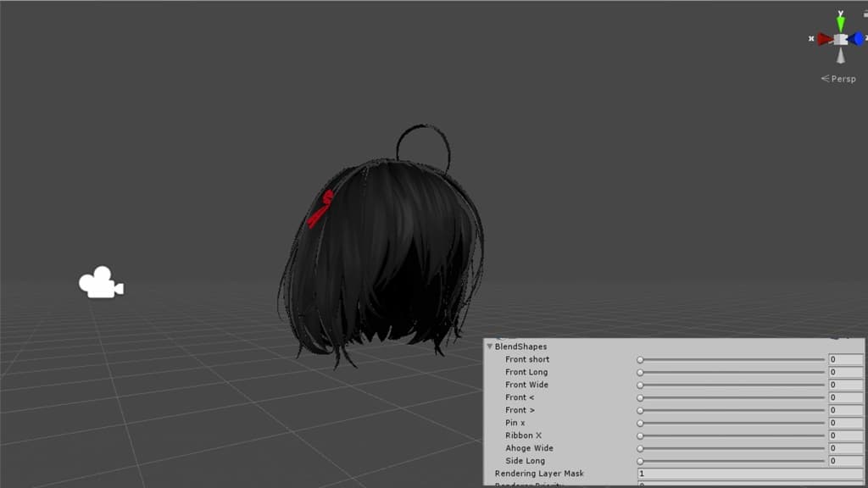Click the red X axis cone of the gizmo
868x488 pixels.
point(825,39)
